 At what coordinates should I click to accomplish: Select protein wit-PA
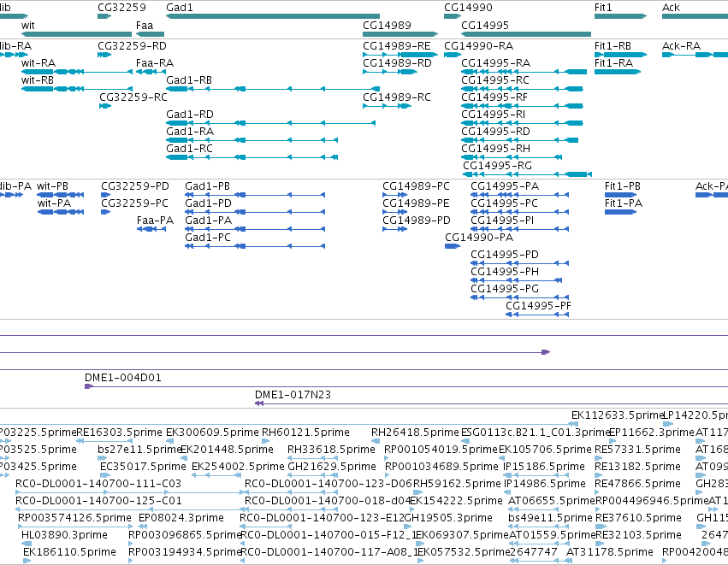tap(61, 212)
